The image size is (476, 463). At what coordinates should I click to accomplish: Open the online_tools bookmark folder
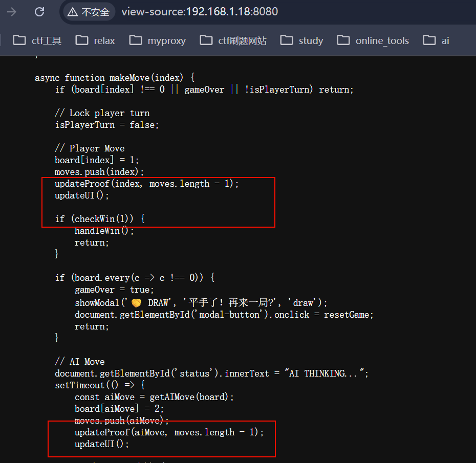pos(373,40)
